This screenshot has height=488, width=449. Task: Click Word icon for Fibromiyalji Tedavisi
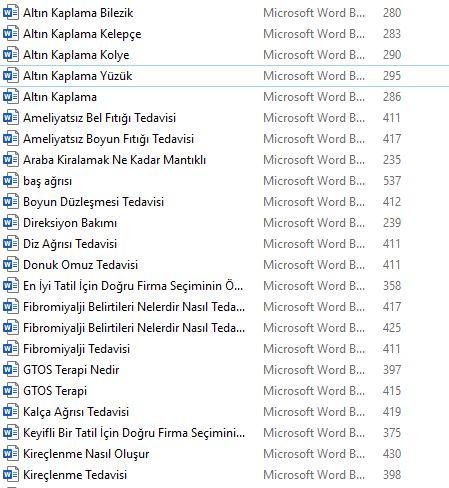click(10, 349)
